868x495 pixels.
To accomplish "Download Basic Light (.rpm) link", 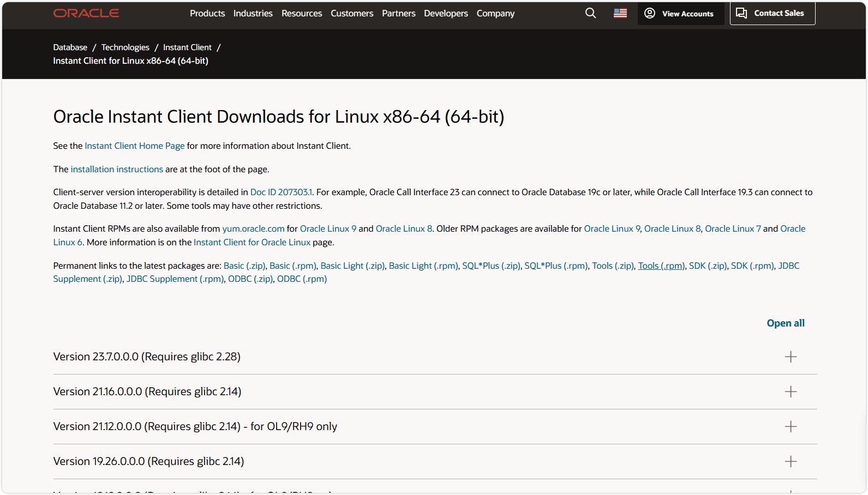I will (x=423, y=265).
